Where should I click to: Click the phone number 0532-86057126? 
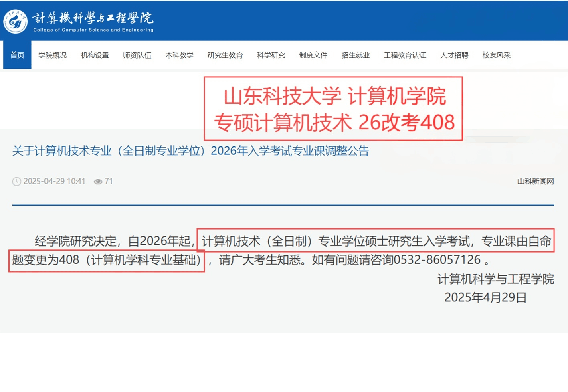pos(437,260)
